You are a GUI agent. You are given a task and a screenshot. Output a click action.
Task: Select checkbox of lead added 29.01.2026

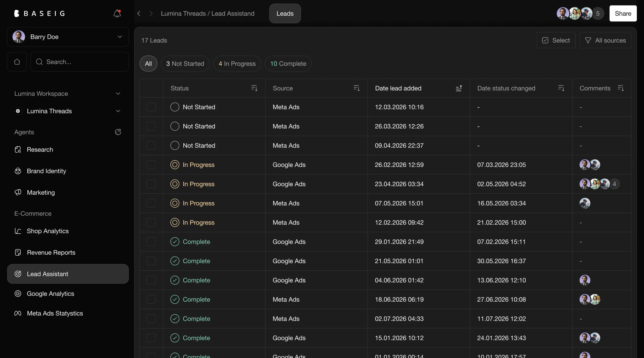pyautogui.click(x=151, y=242)
